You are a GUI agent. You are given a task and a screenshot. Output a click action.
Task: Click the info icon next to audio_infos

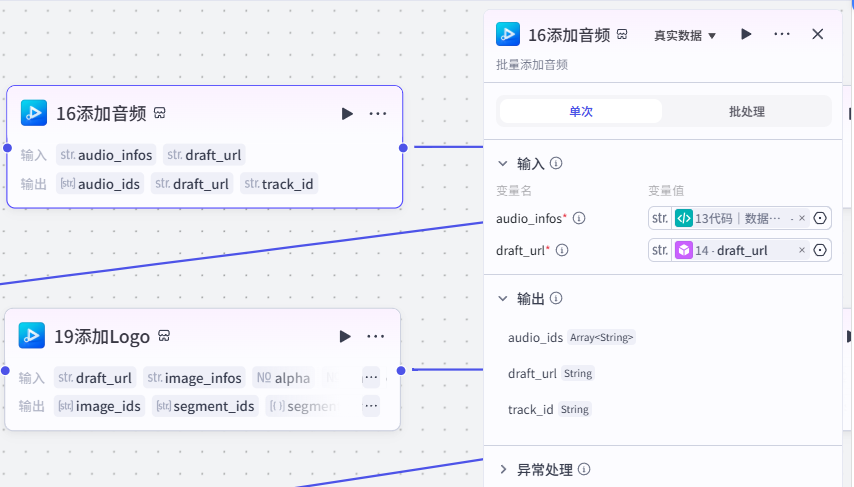pos(579,218)
